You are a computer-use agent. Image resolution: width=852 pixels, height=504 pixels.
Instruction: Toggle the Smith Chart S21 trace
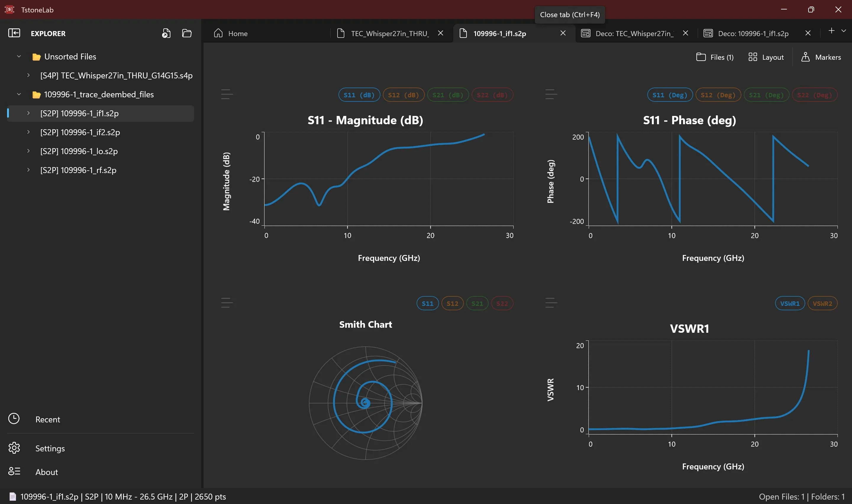[477, 303]
